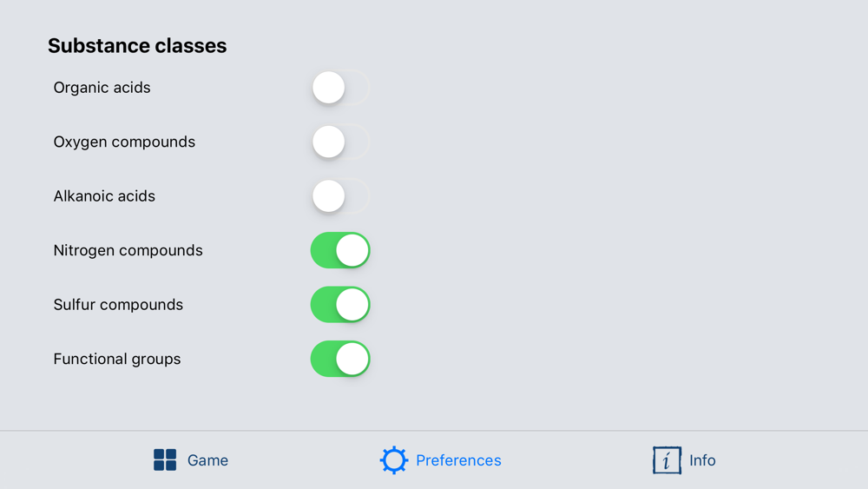The image size is (868, 489).
Task: Turn on the Oxygen compounds toggle
Action: tap(340, 142)
